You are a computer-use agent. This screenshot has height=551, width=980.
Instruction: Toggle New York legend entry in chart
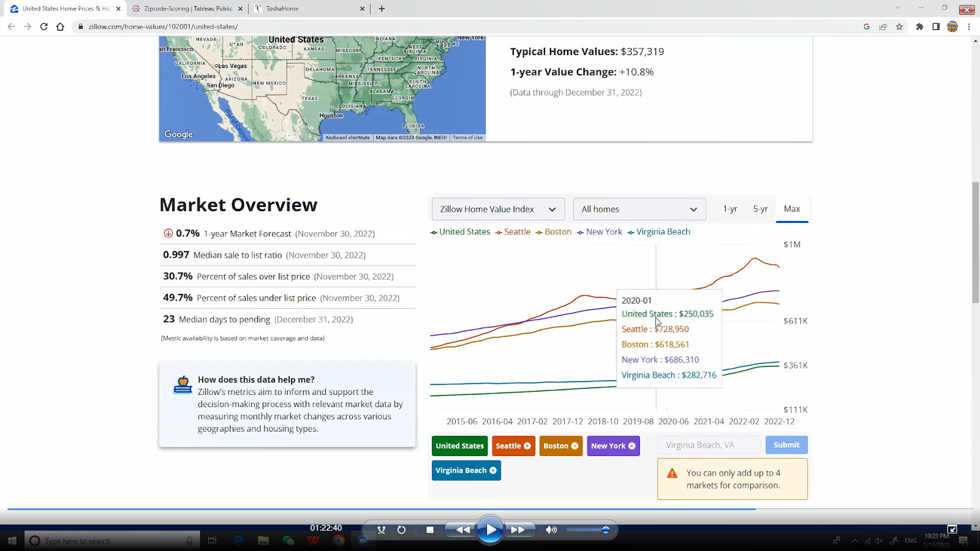click(599, 231)
